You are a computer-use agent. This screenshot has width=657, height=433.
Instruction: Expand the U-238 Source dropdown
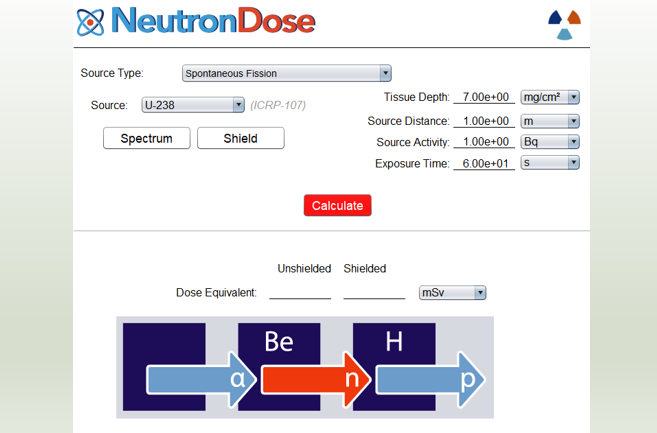(193, 105)
